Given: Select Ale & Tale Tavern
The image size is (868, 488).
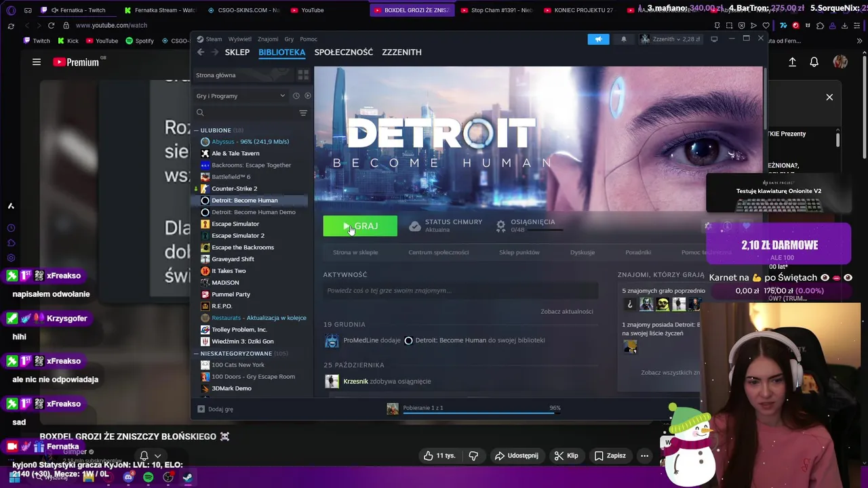Looking at the screenshot, I should 235,153.
